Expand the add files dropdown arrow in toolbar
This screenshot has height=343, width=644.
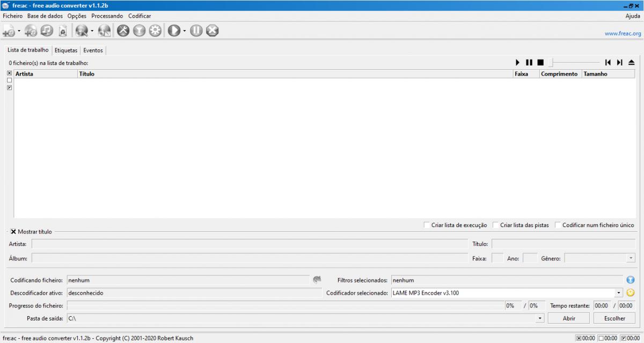(19, 31)
